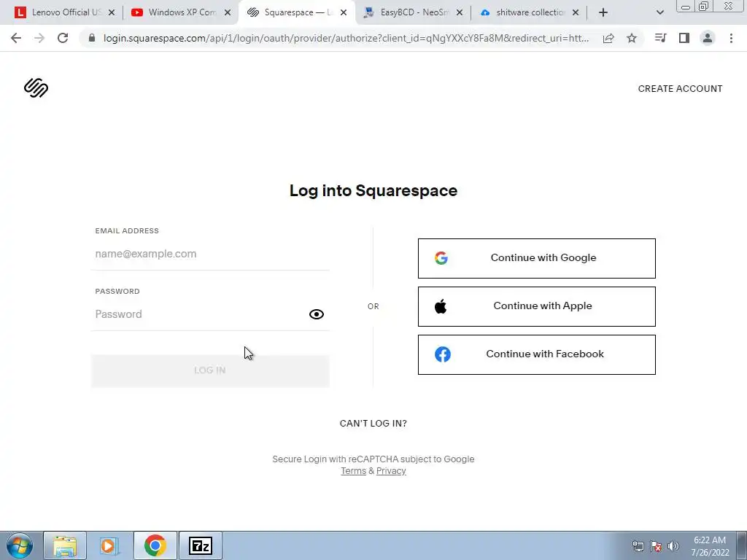Click the Chrome taskbar icon

(155, 545)
